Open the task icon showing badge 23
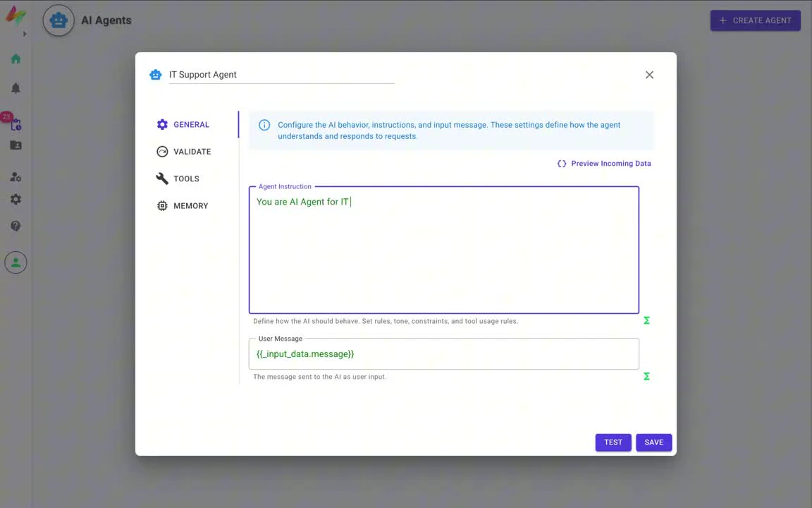This screenshot has height=508, width=812. coord(16,124)
